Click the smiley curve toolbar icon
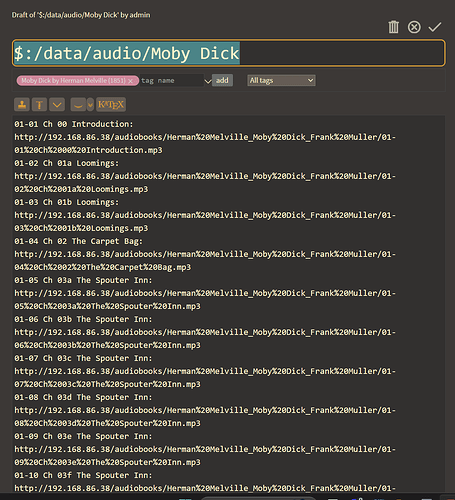Viewport: 455px width, 500px height. 78,105
